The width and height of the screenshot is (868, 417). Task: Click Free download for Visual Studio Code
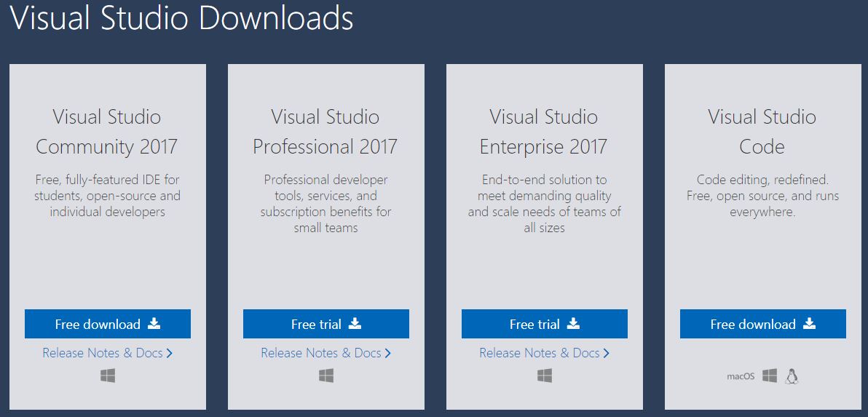click(763, 324)
